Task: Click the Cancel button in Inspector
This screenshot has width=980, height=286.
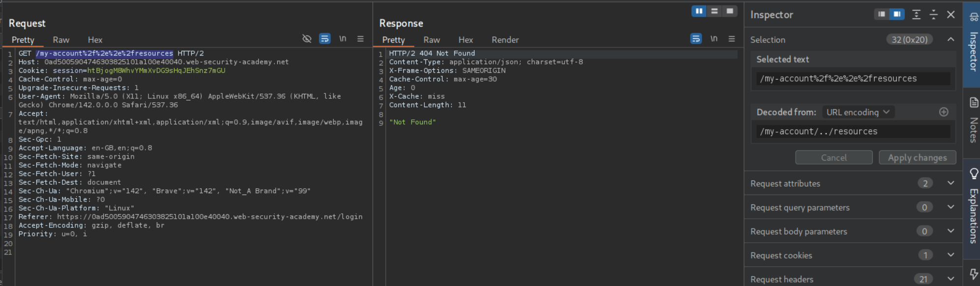Action: pos(833,158)
